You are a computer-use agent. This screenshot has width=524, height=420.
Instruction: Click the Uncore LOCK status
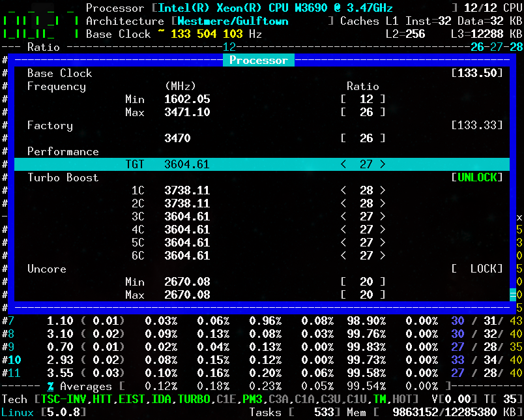tap(477, 269)
